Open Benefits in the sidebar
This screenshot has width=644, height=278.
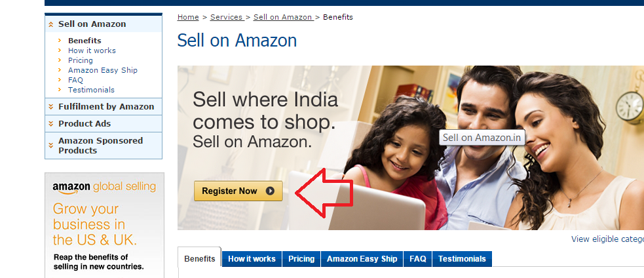click(x=85, y=40)
